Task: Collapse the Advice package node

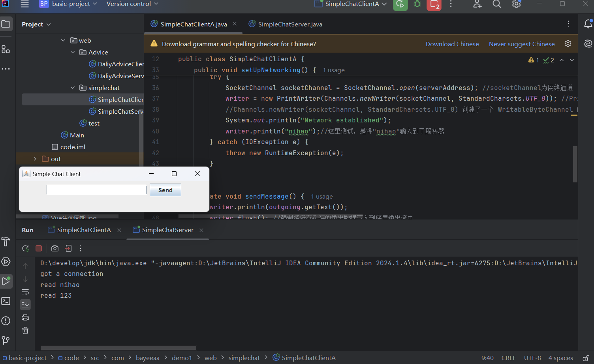Action: click(x=73, y=52)
